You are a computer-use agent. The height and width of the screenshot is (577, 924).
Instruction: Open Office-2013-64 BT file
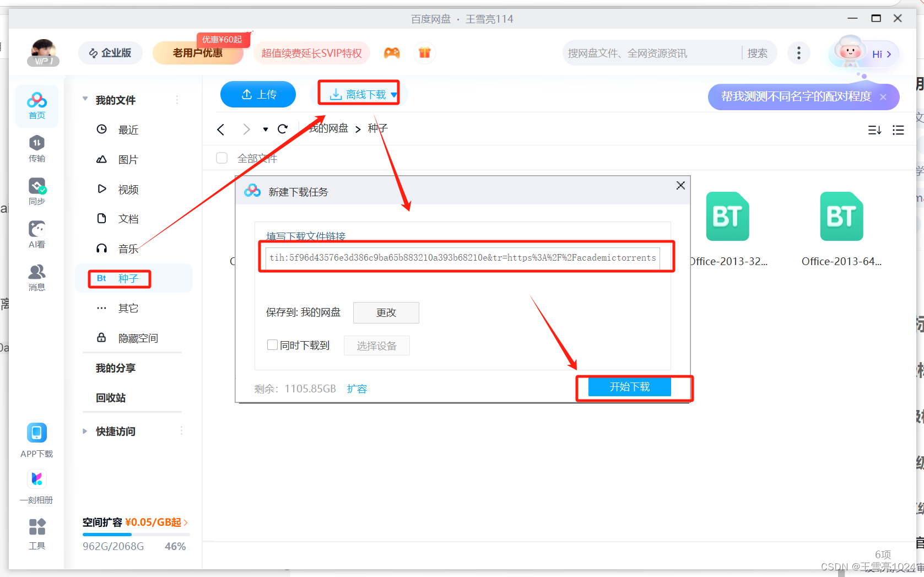[841, 230]
